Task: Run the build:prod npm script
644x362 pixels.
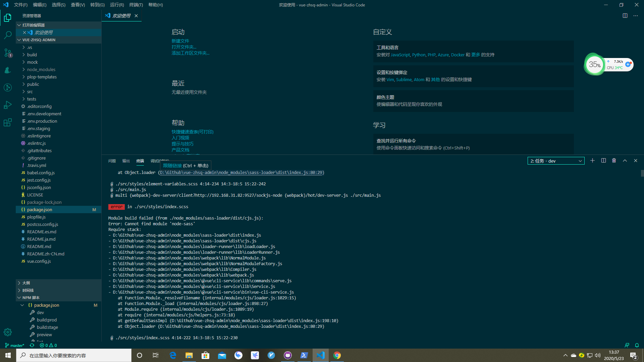Action: coord(47,320)
